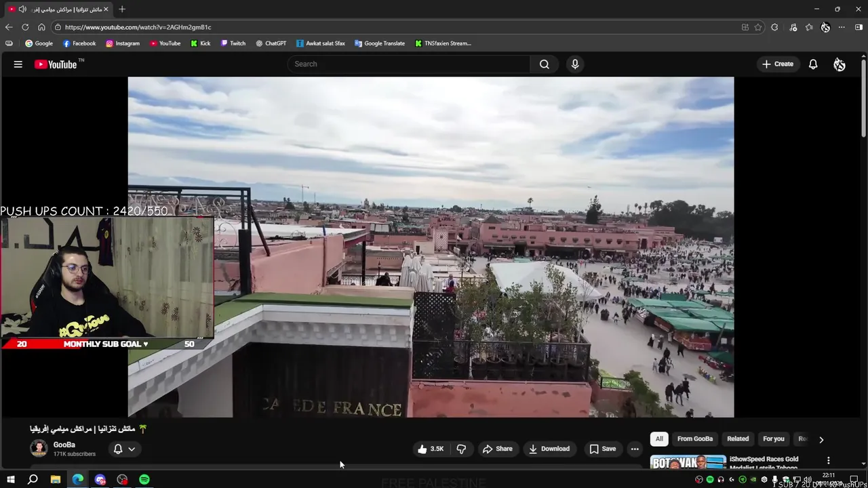Go back in browser
The image size is (868, 488).
point(9,27)
